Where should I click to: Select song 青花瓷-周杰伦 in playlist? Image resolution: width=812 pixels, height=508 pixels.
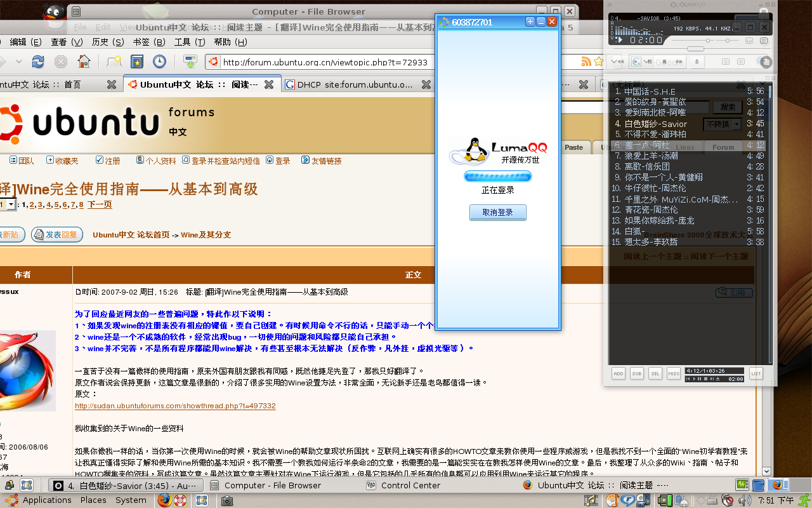tap(690, 210)
